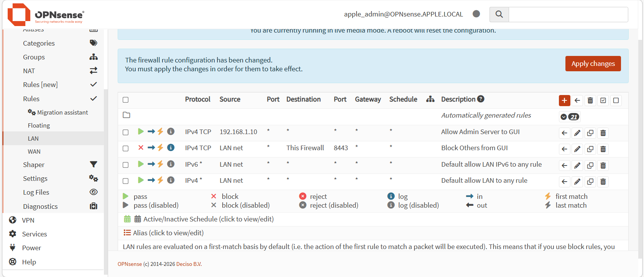Open the Groups menu item
This screenshot has height=277, width=644.
pyautogui.click(x=54, y=57)
